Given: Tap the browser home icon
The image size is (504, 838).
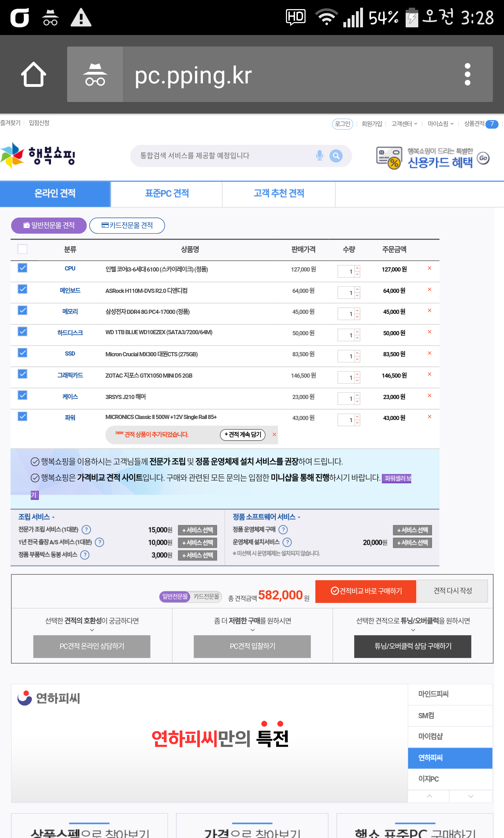Looking at the screenshot, I should click(x=34, y=74).
